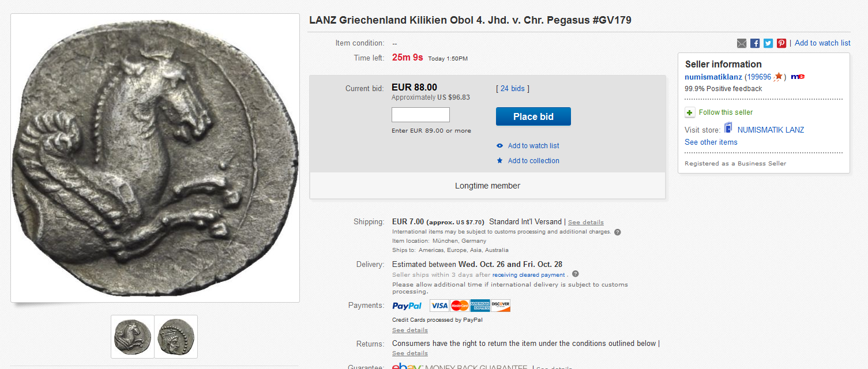
Task: Pin this listing on Pinterest
Action: pos(781,43)
